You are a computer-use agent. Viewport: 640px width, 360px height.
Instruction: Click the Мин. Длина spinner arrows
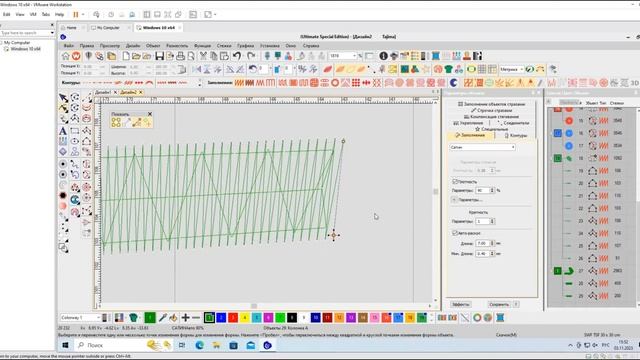click(492, 253)
